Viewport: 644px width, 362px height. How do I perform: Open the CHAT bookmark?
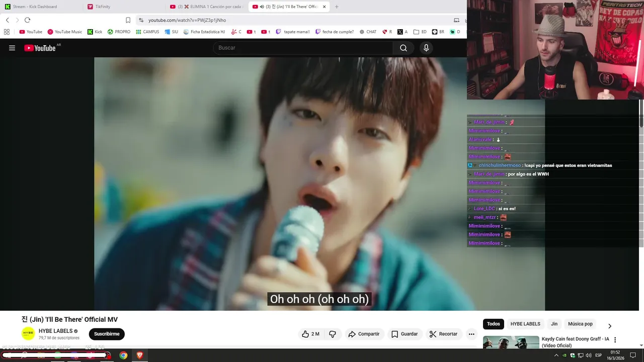[368, 32]
